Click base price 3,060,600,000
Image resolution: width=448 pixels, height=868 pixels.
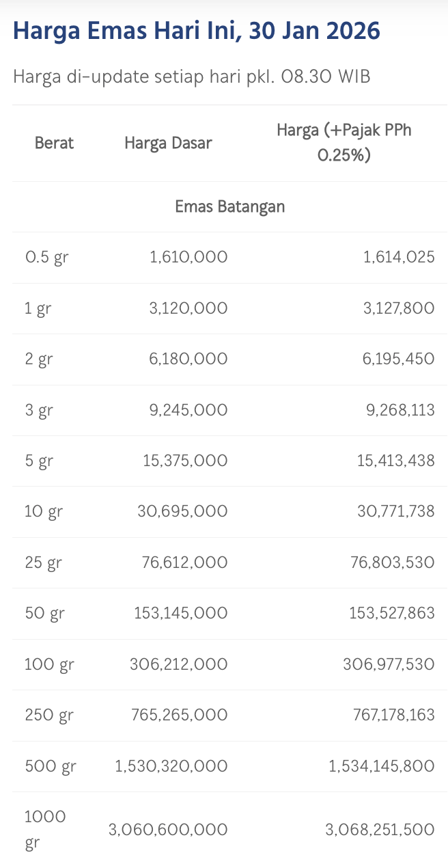[168, 830]
